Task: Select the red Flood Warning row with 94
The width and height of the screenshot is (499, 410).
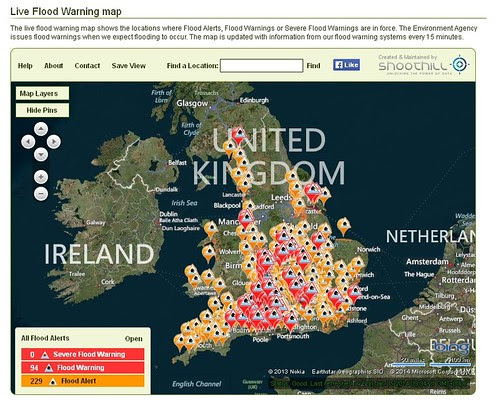Action: (x=83, y=368)
